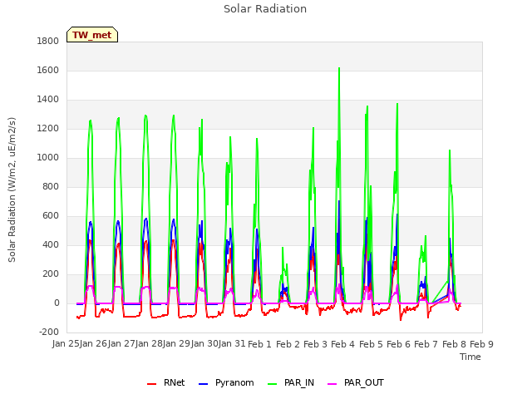
Task: Click the Feb 4 x-axis date label
Action: pyautogui.click(x=343, y=344)
